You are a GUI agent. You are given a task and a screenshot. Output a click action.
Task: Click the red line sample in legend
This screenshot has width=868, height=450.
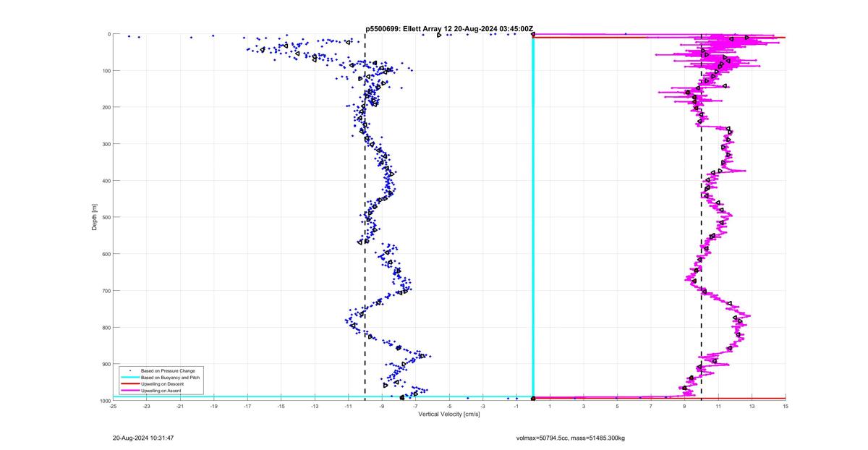(129, 384)
